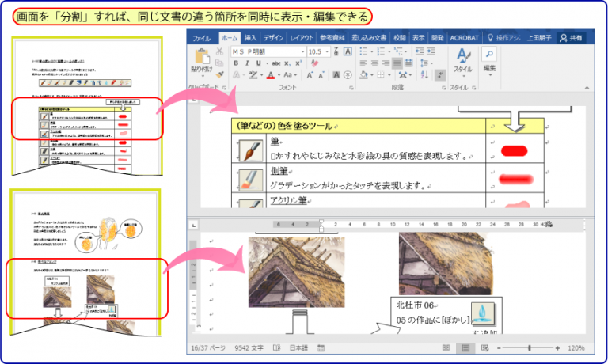Click the 16/37 ページ page indicator
608x364 pixels.
pyautogui.click(x=208, y=348)
